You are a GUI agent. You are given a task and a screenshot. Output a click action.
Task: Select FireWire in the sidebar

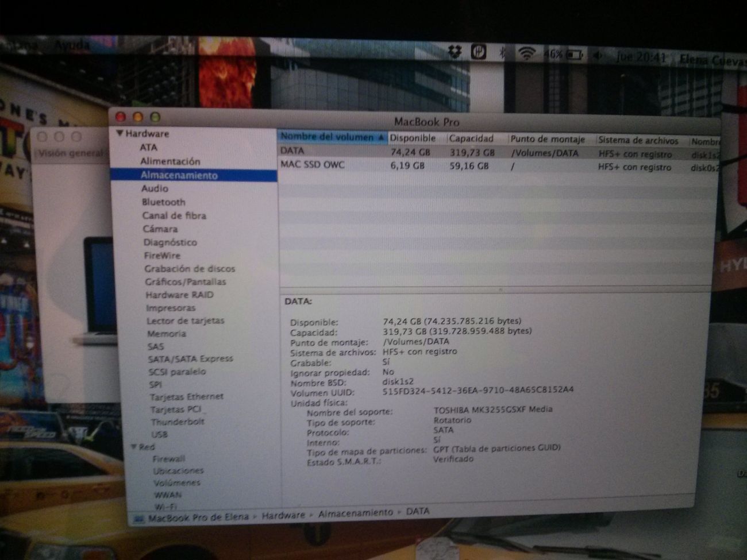click(x=162, y=256)
